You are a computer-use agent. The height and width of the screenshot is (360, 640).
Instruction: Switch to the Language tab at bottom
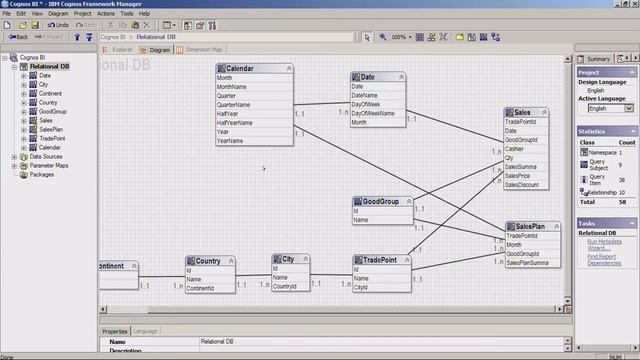coord(145,331)
